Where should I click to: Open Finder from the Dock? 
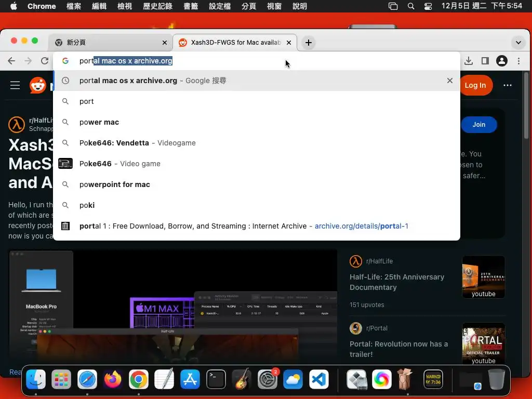coord(36,379)
